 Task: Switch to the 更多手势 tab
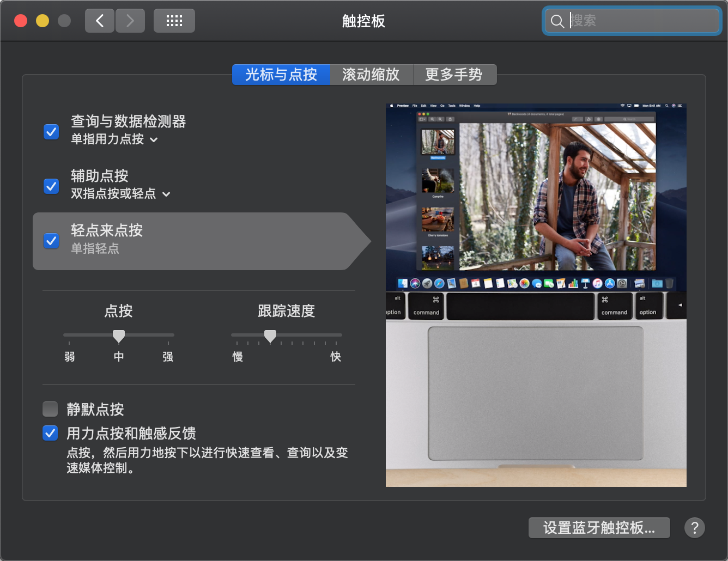[x=456, y=75]
